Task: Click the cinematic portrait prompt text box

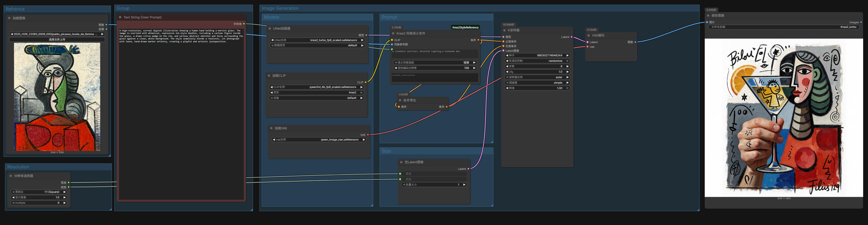Action: [x=435, y=53]
